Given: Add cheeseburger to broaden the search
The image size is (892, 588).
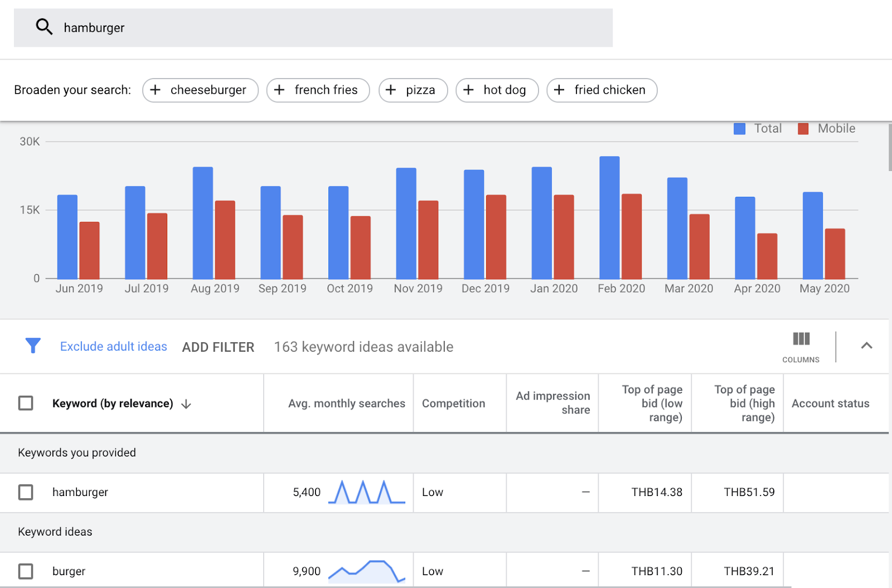Looking at the screenshot, I should tap(200, 90).
